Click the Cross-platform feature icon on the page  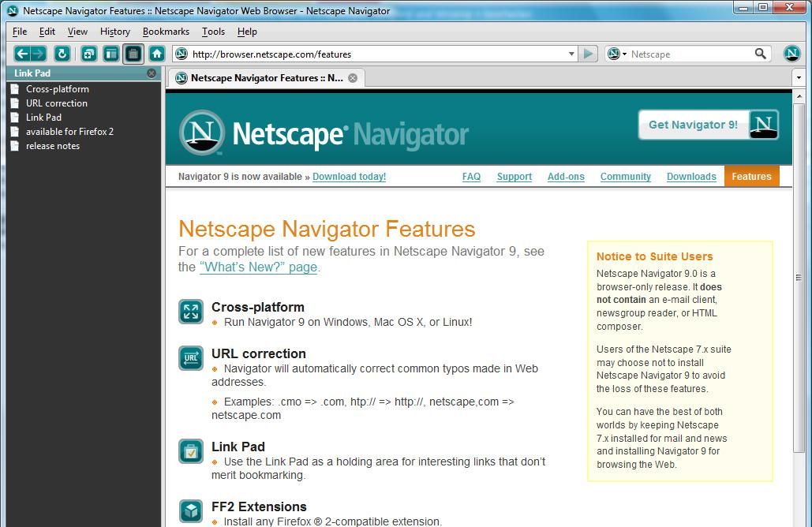tap(191, 312)
